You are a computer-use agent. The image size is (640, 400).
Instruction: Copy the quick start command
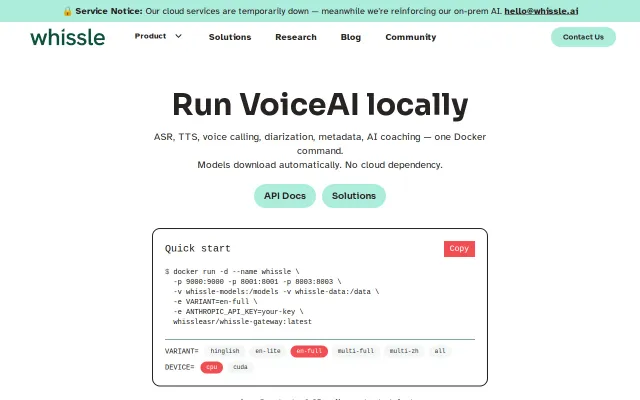point(459,249)
